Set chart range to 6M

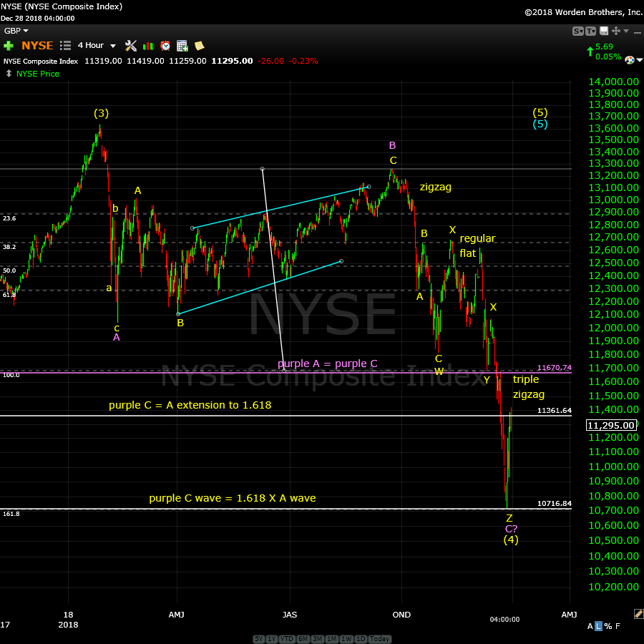pos(303,639)
